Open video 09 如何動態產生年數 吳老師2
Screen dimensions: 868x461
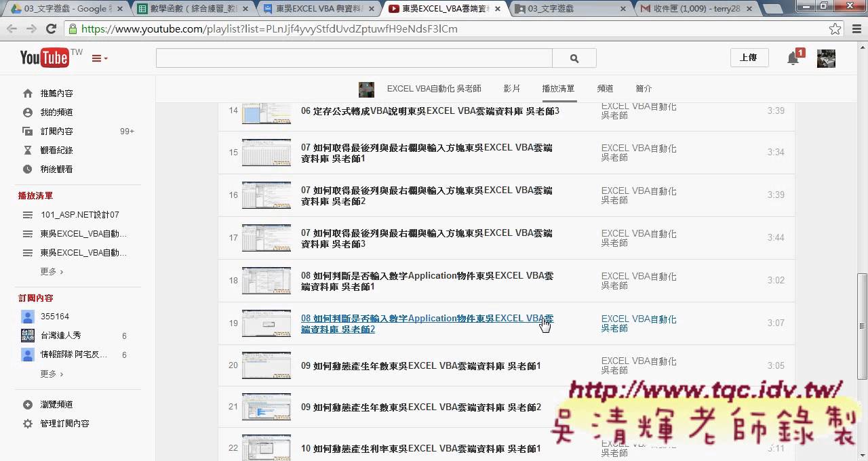tap(421, 407)
